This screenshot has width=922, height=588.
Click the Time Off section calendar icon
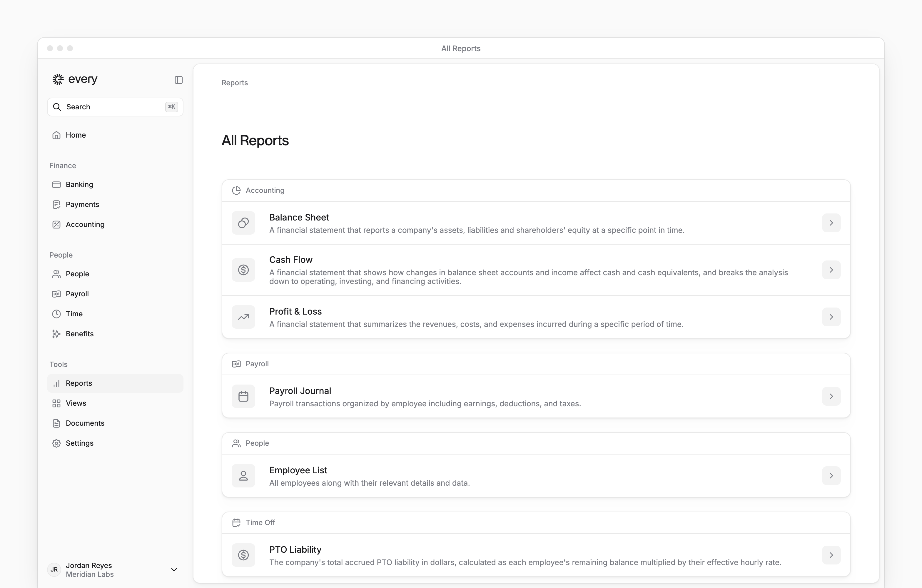point(236,522)
